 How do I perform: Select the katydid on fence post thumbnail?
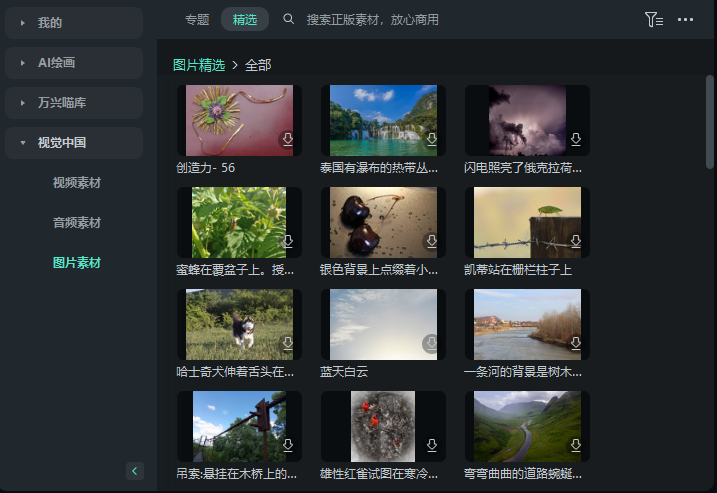pos(527,222)
